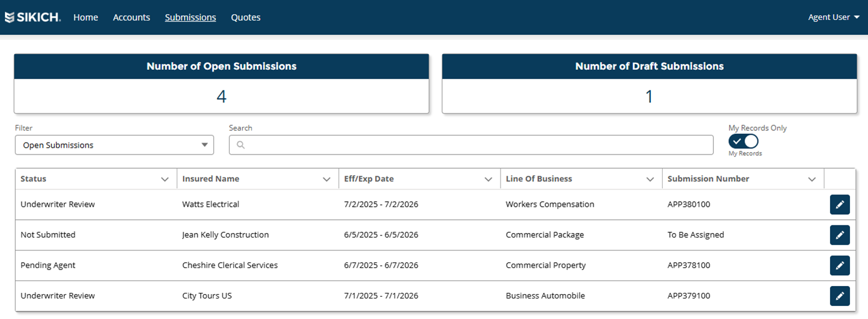Click the edit pencil for Watts Electrical
The width and height of the screenshot is (868, 319).
coord(839,204)
